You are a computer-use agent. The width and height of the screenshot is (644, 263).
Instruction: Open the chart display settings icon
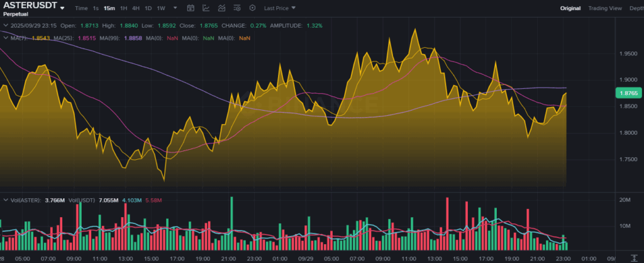point(237,8)
